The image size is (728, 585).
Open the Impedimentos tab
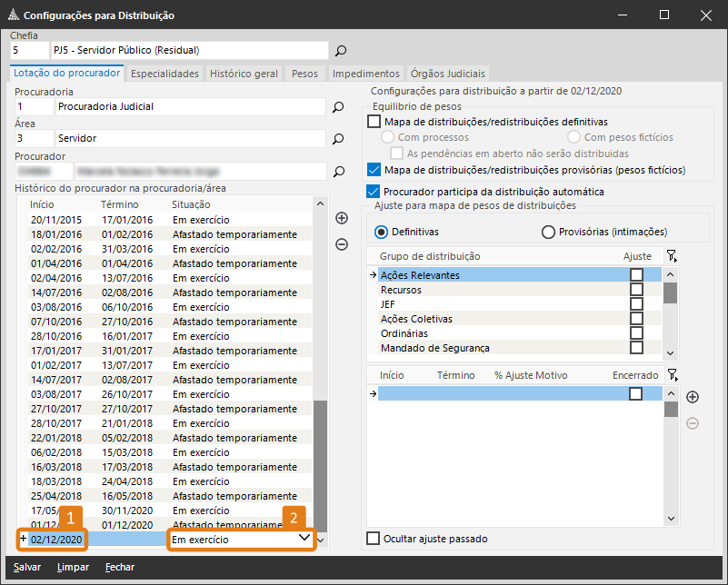click(x=365, y=74)
